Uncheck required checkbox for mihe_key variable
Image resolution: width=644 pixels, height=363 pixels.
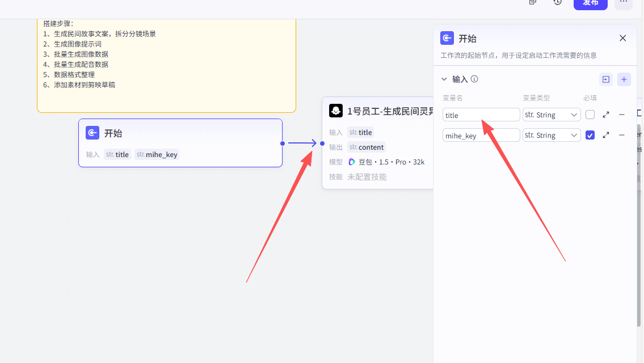[590, 135]
